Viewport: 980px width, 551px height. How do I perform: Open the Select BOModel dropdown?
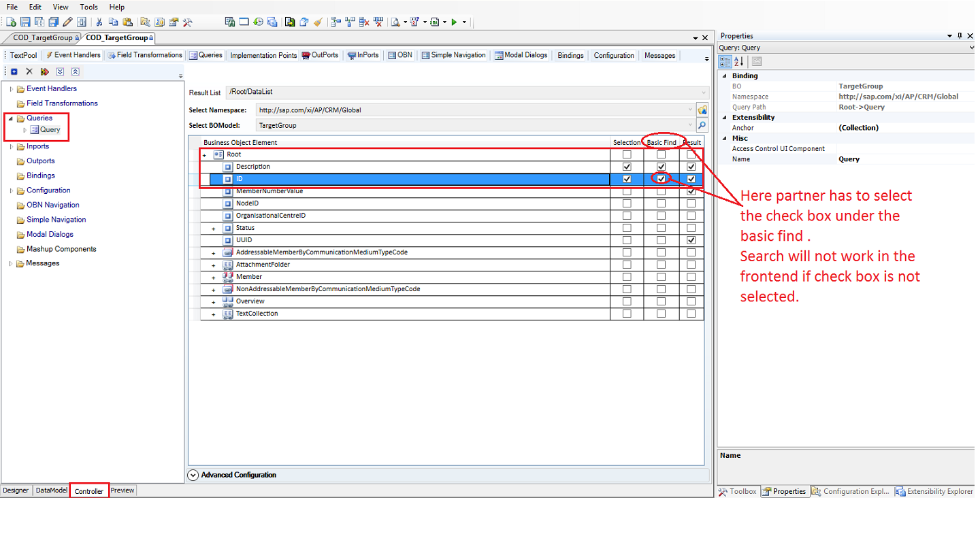click(x=690, y=125)
